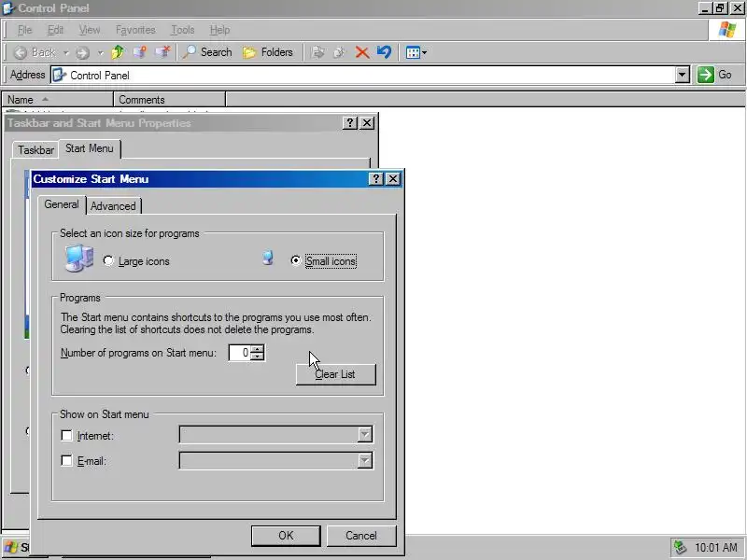Click the green Go button
This screenshot has height=560, width=747.
point(715,75)
